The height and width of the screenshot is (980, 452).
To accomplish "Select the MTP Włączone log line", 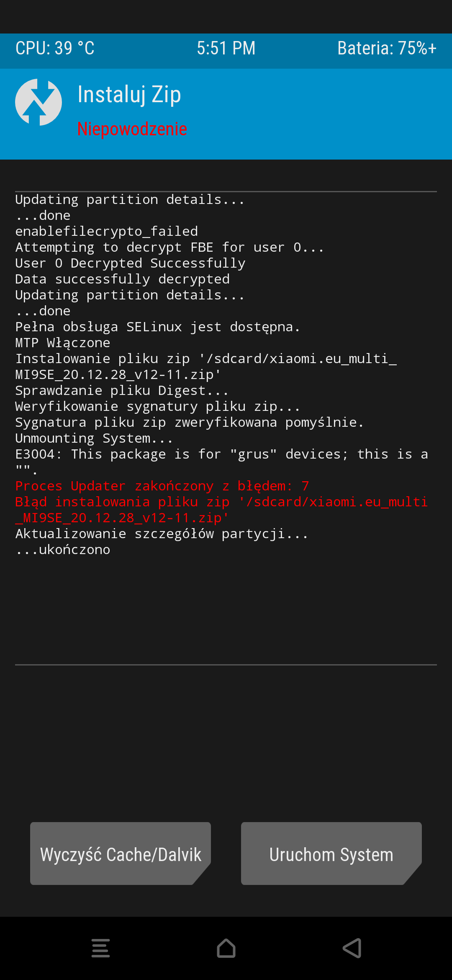I will pyautogui.click(x=63, y=343).
